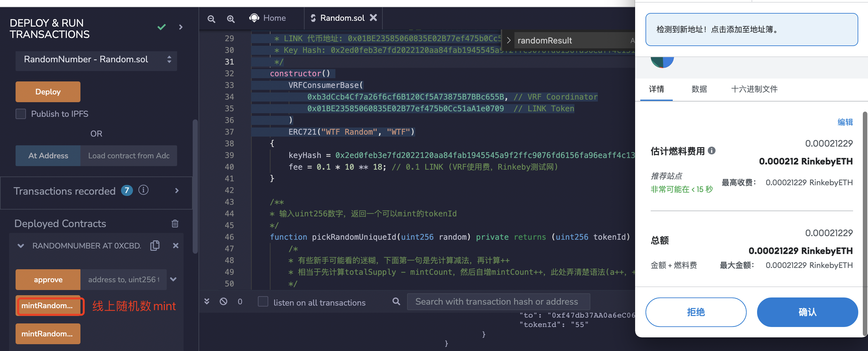Image resolution: width=868 pixels, height=351 pixels.
Task: Click the zoom out icon in editor
Action: pyautogui.click(x=212, y=18)
